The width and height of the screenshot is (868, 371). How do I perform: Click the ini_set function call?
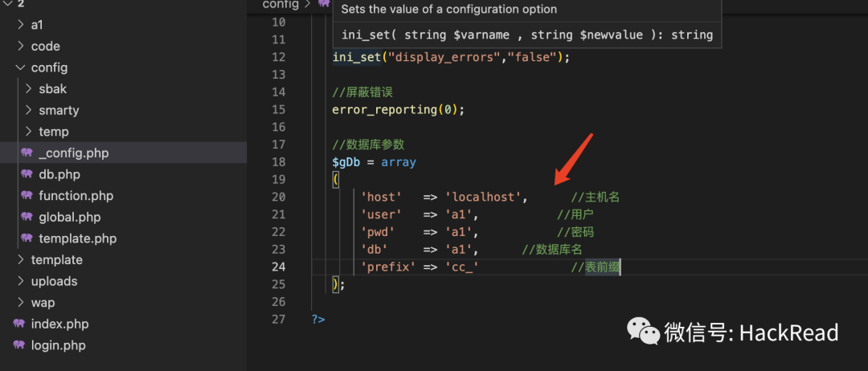[x=357, y=57]
